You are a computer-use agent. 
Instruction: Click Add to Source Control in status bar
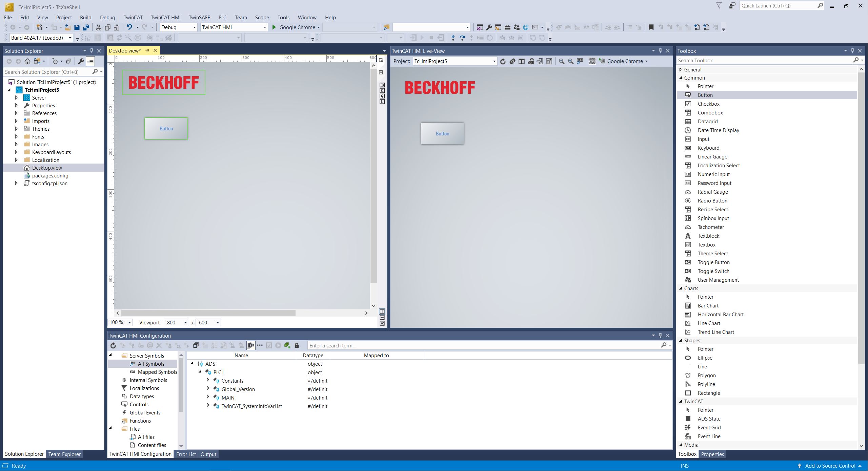(829, 466)
